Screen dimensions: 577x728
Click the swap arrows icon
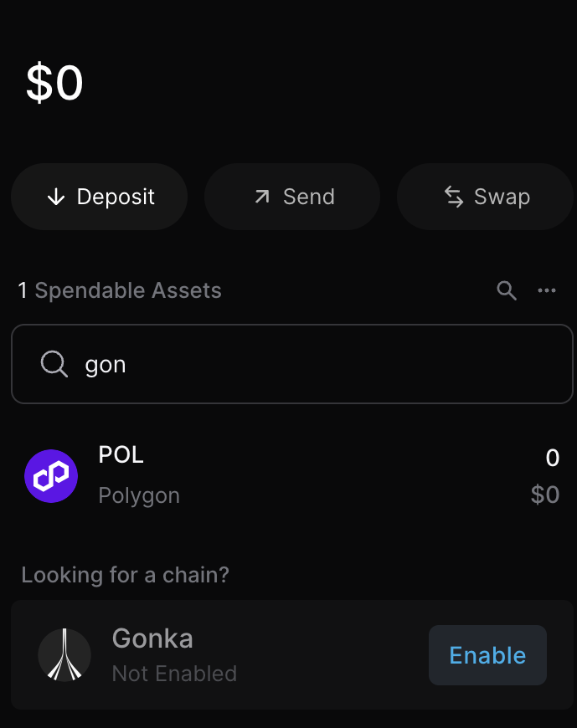[x=453, y=197]
